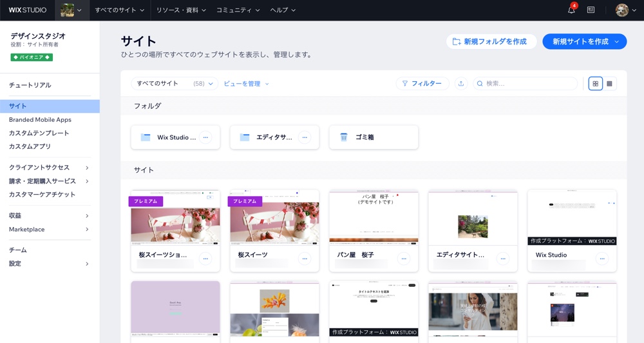Image resolution: width=644 pixels, height=343 pixels.
Task: Open the タイトルテキストを追加 site thumbnail
Action: (x=374, y=309)
